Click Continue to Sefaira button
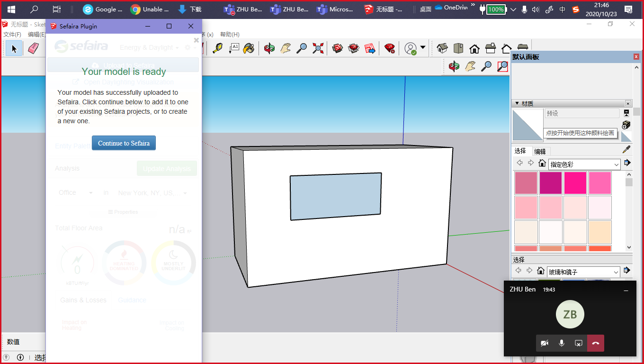This screenshot has height=364, width=644. [124, 143]
